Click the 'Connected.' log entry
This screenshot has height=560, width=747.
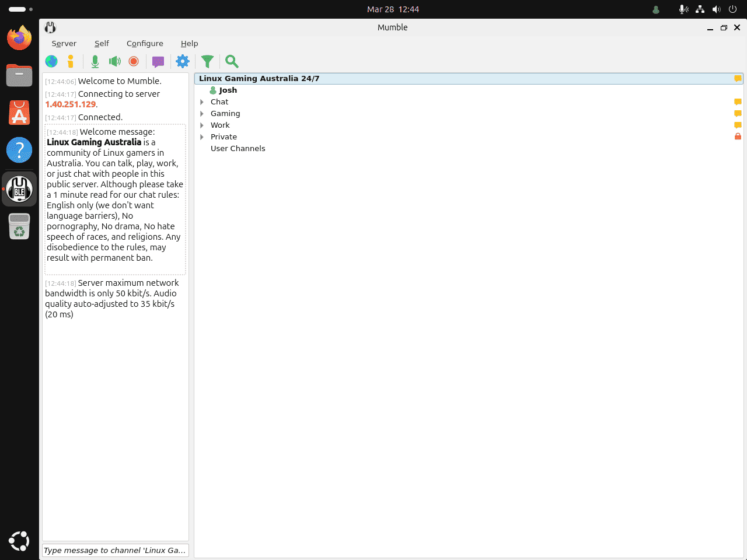(x=100, y=117)
